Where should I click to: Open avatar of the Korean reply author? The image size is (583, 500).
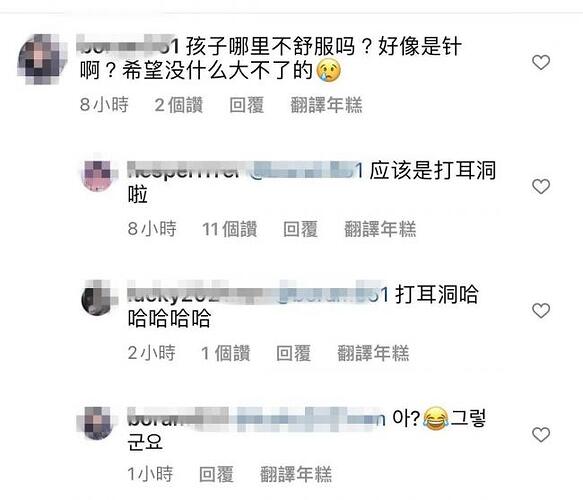(x=96, y=423)
